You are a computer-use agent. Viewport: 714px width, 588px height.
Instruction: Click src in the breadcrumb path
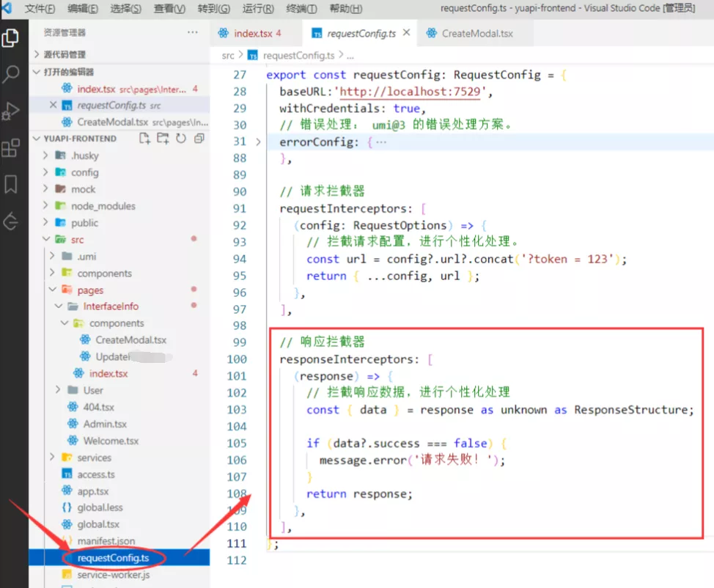[228, 56]
